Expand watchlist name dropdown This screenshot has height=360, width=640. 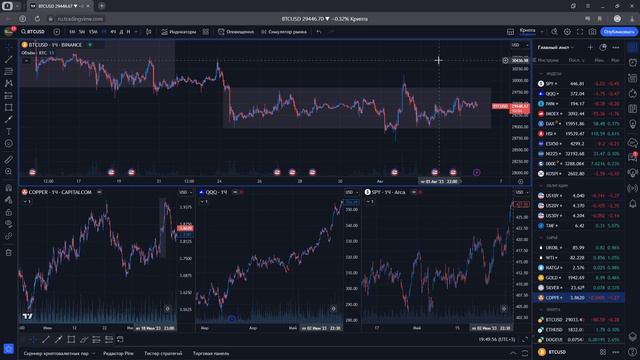(556, 47)
